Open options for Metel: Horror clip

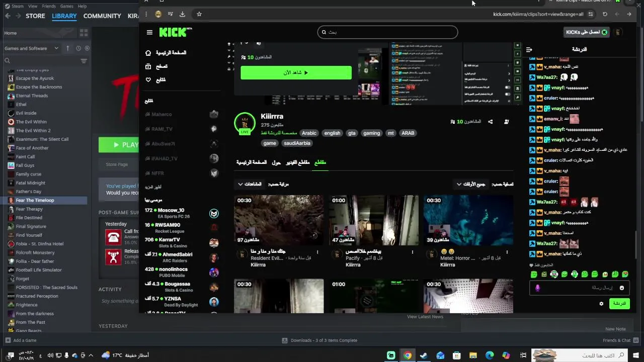507,252
